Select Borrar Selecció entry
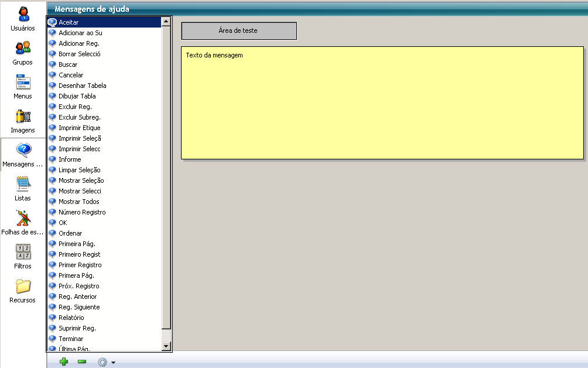The height and width of the screenshot is (368, 588). pos(104,54)
